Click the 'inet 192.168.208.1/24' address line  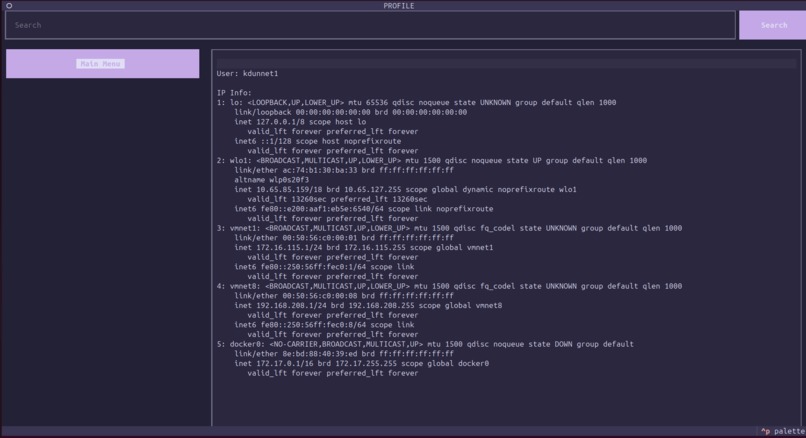(368, 305)
